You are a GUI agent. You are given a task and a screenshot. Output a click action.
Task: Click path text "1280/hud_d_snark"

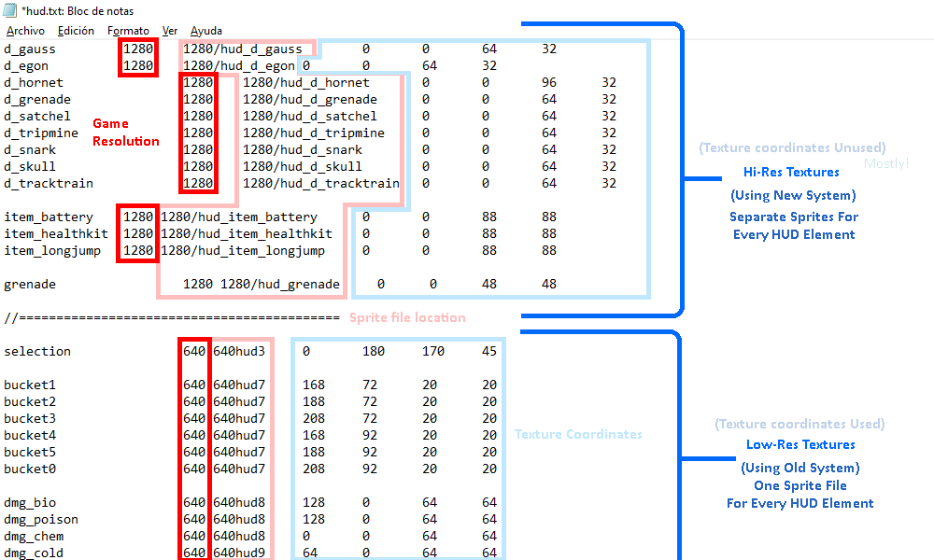[303, 150]
